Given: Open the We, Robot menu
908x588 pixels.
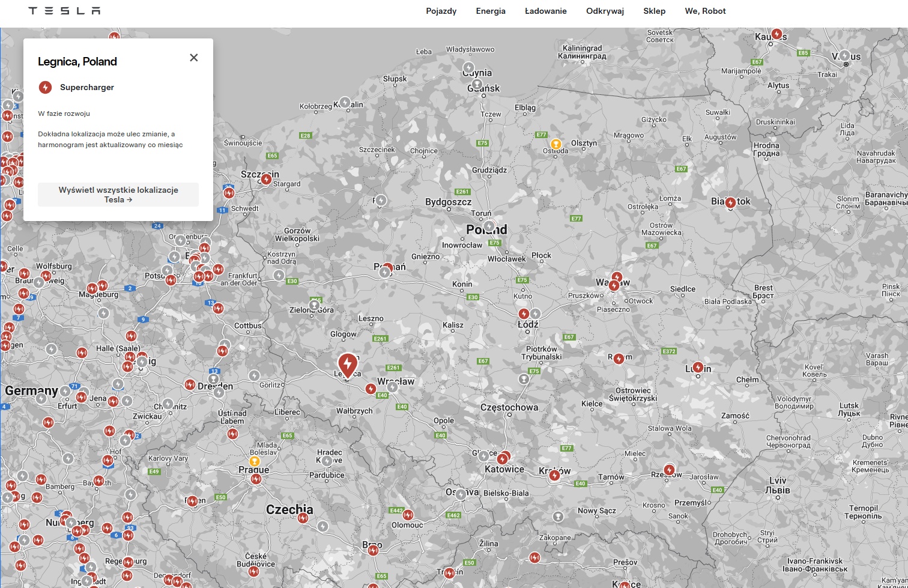Looking at the screenshot, I should tap(705, 11).
